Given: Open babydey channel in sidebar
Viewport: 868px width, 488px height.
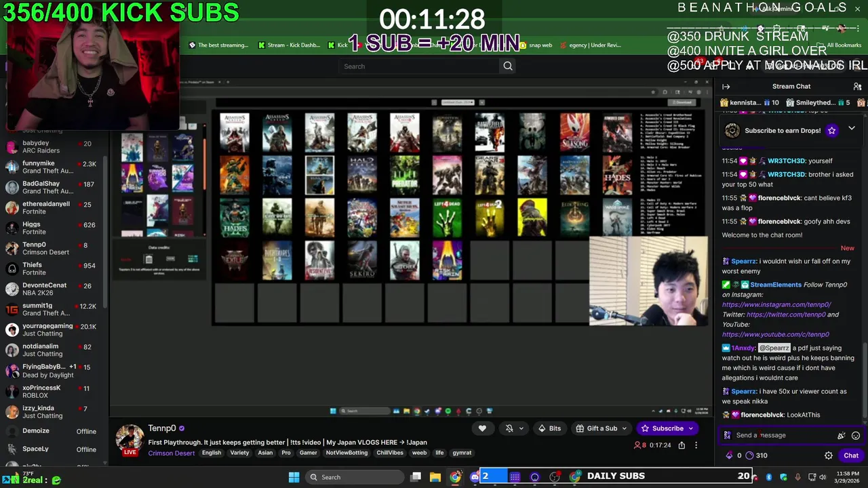Looking at the screenshot, I should click(x=53, y=147).
